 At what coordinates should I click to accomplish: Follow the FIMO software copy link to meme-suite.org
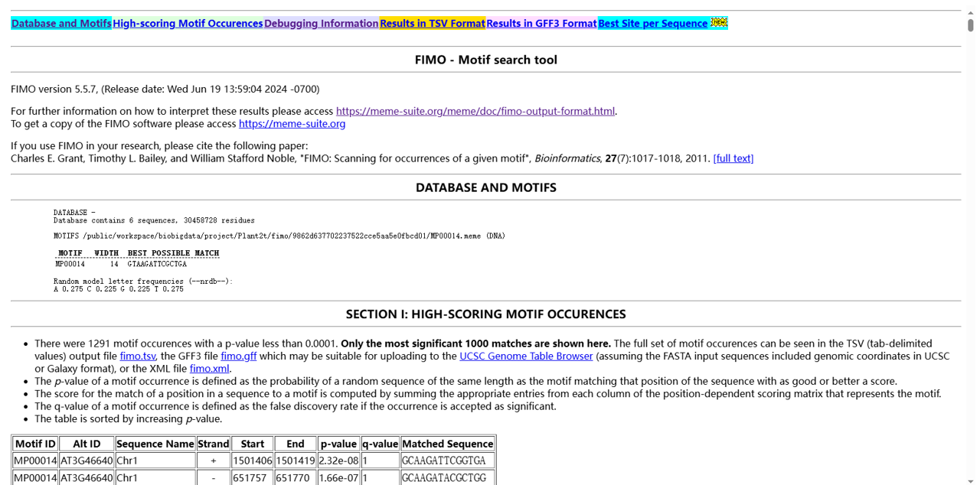click(292, 124)
